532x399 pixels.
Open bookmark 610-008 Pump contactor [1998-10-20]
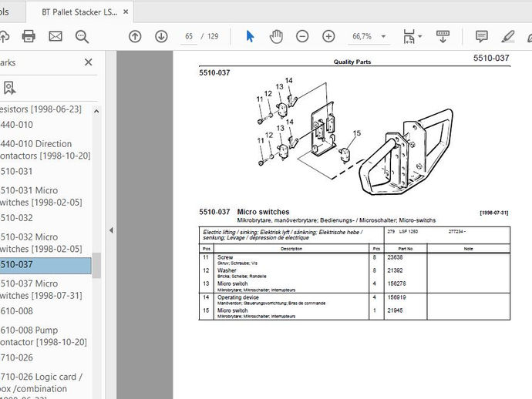coord(43,337)
